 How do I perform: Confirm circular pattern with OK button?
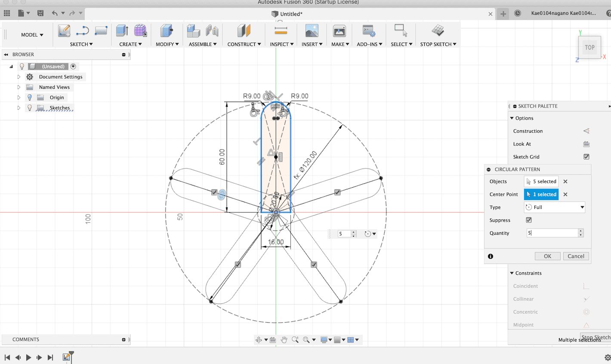[547, 256]
